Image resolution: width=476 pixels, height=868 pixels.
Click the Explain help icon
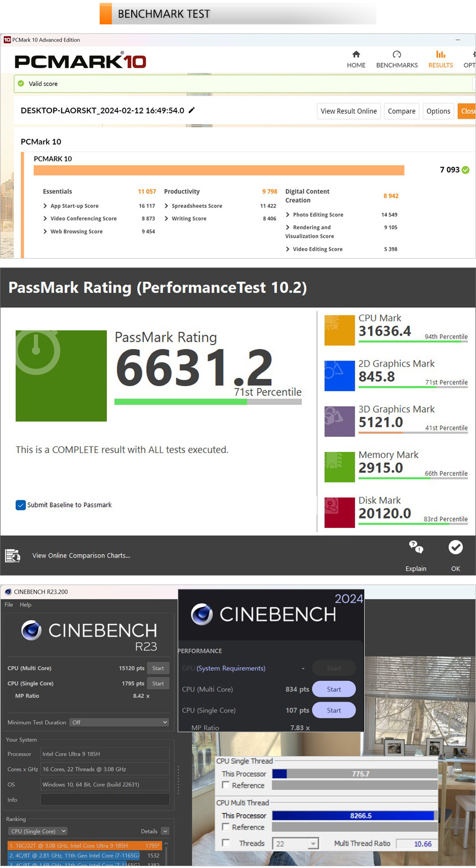coord(416,547)
